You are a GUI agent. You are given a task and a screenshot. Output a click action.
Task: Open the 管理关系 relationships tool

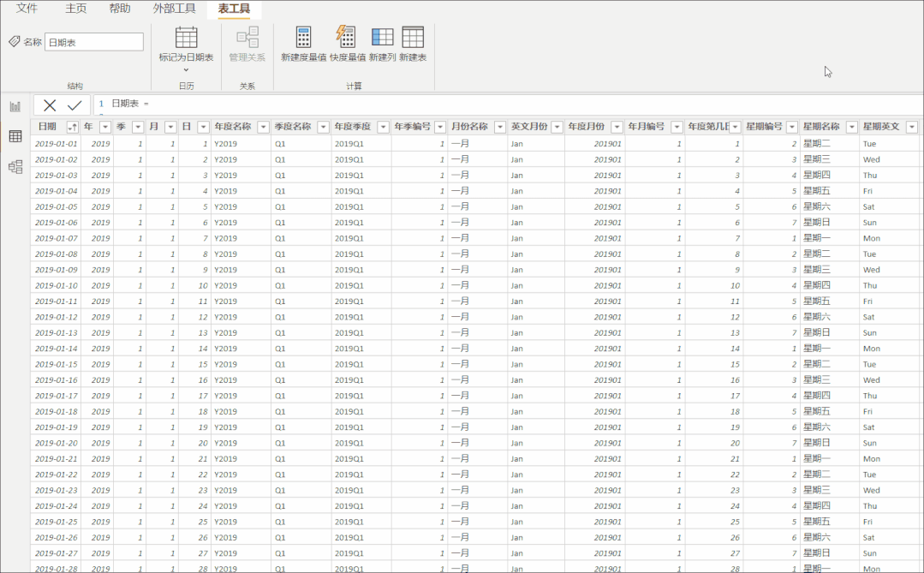(247, 38)
